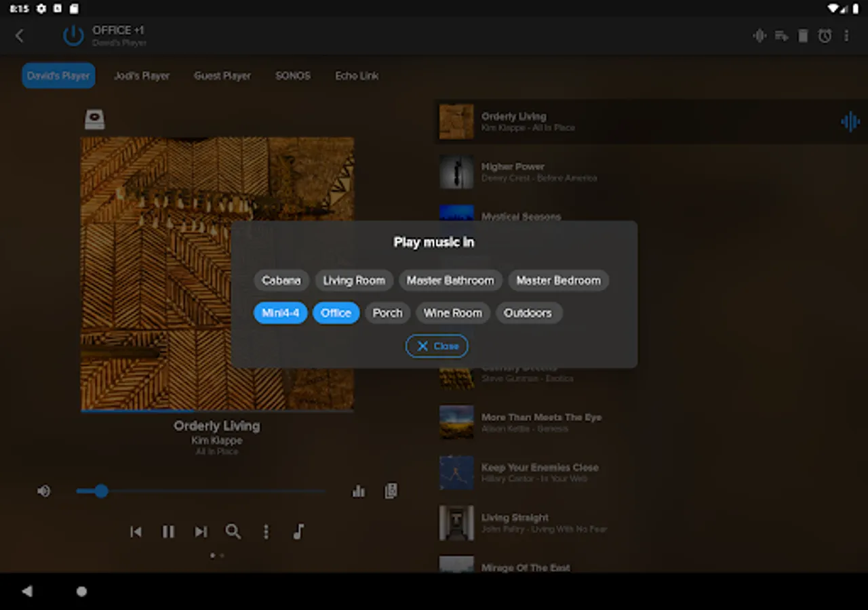Mute using the volume speaker icon
This screenshot has height=610, width=868.
[x=44, y=491]
